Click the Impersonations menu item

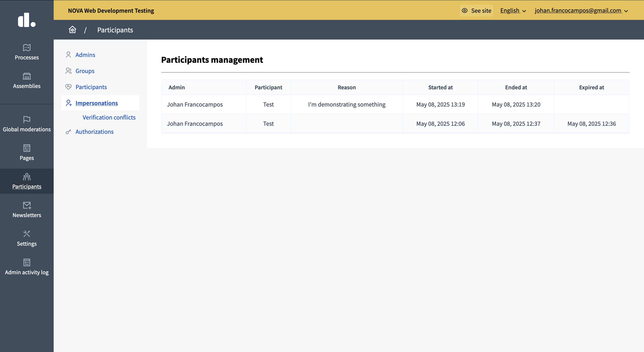pyautogui.click(x=97, y=103)
